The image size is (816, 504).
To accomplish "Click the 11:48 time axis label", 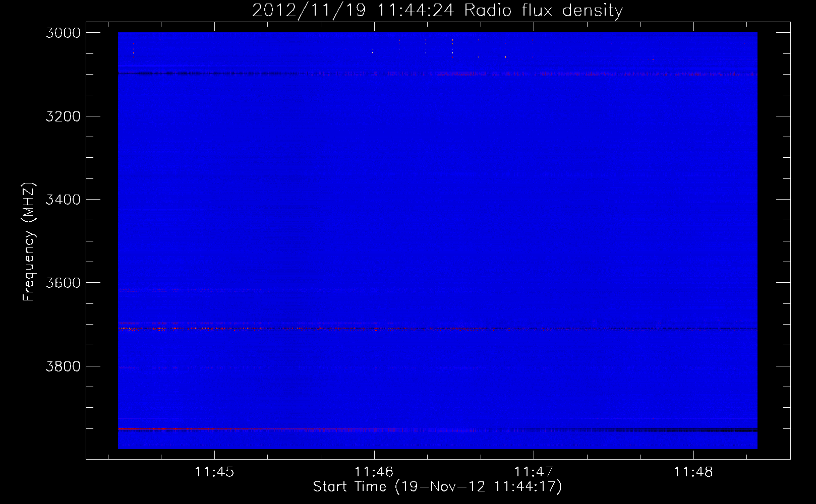I will pyautogui.click(x=693, y=472).
